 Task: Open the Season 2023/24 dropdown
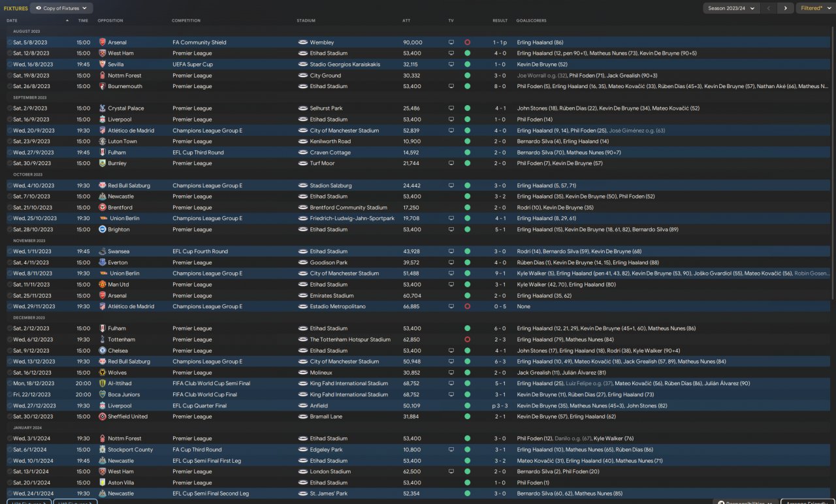click(x=731, y=8)
